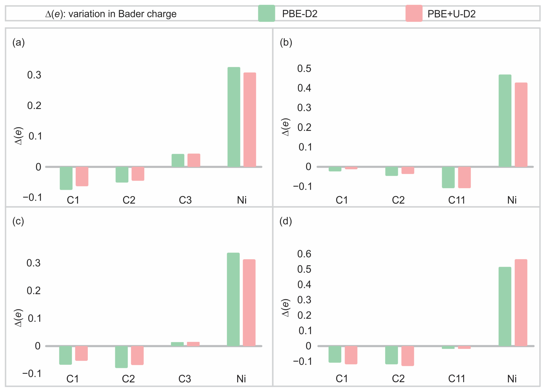The image size is (544, 392).
Task: Select the green C3 bar in panel (a)
Action: [x=178, y=160]
